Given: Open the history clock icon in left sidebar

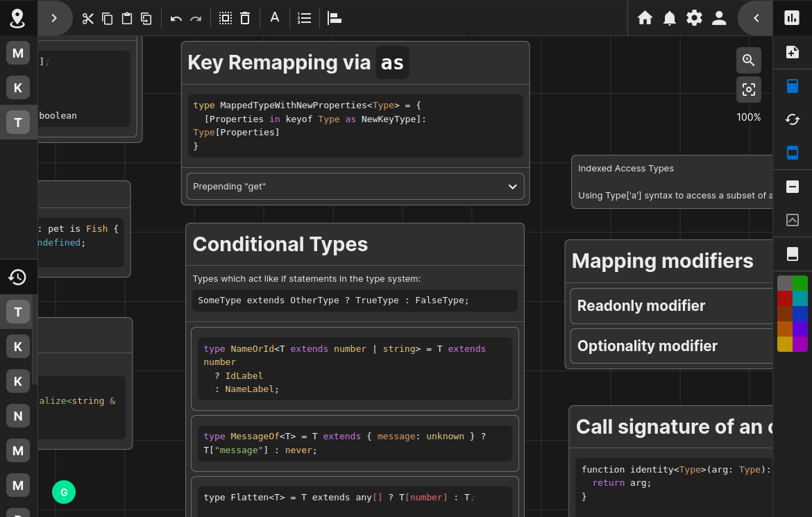Looking at the screenshot, I should click(17, 277).
